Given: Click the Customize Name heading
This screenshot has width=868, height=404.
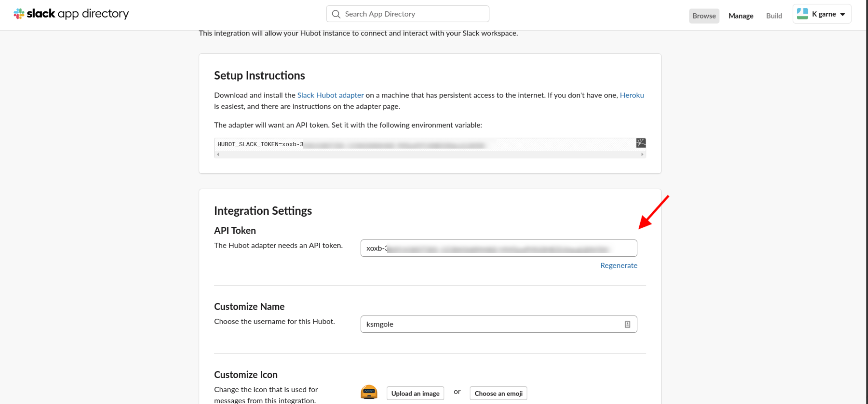Looking at the screenshot, I should [x=249, y=306].
